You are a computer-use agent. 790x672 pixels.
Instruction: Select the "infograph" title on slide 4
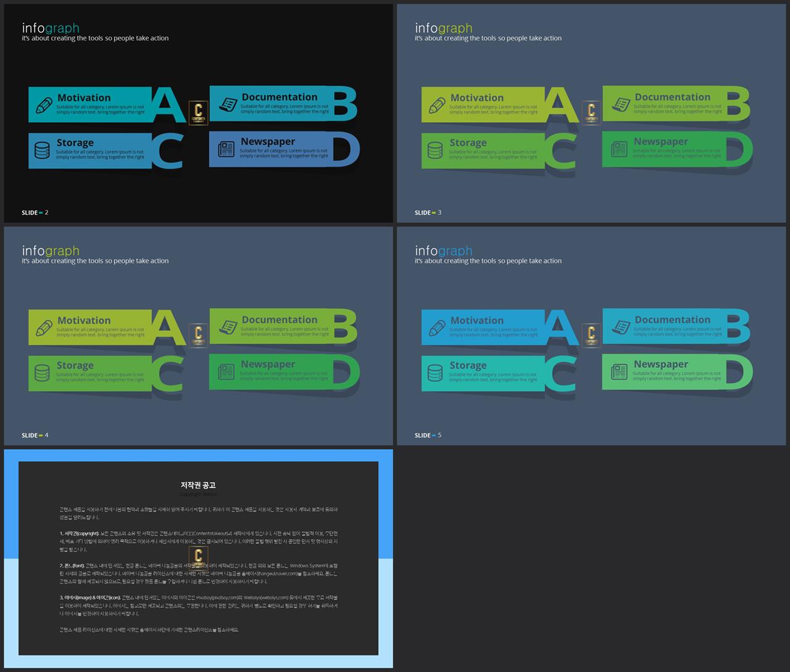[x=51, y=251]
